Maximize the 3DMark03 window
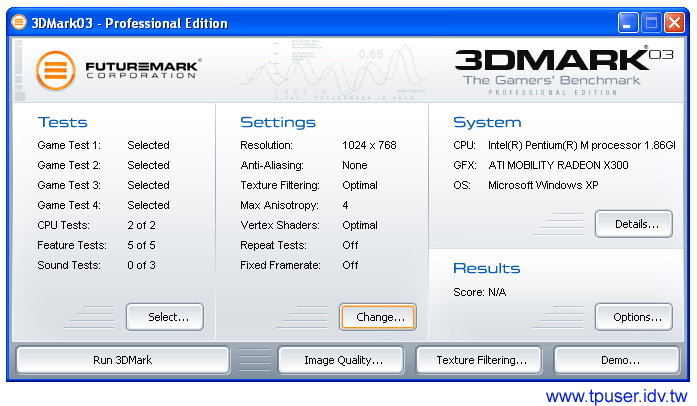The image size is (697, 406). pyautogui.click(x=651, y=22)
